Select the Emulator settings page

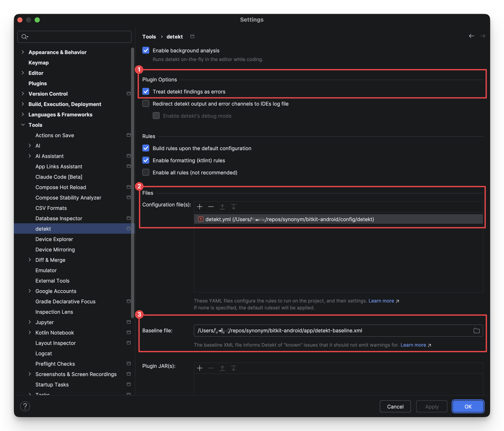[46, 270]
